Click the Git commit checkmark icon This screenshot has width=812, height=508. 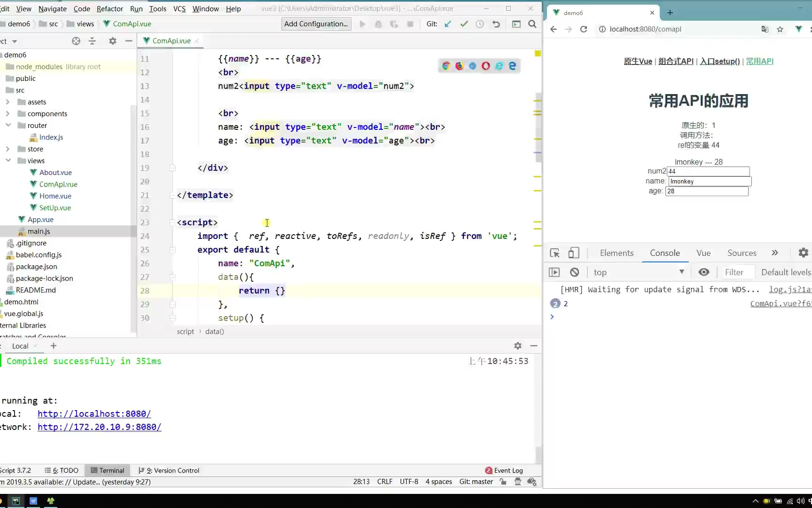(x=464, y=24)
